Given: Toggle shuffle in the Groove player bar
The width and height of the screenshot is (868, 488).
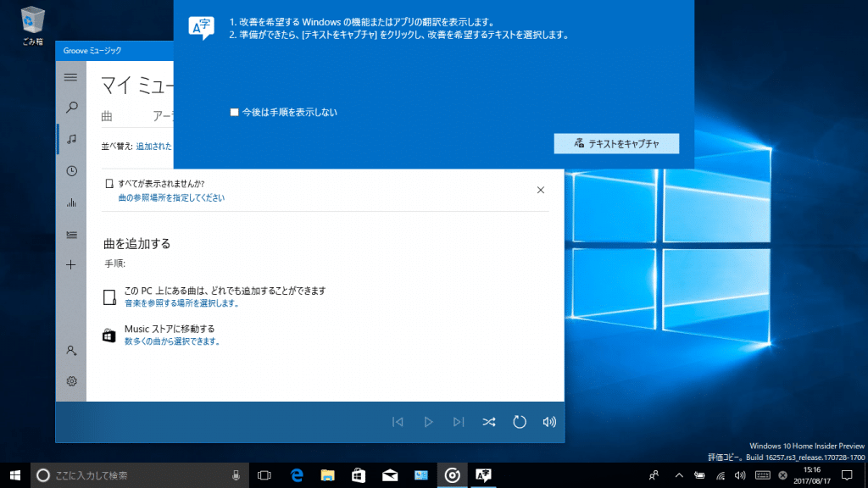Looking at the screenshot, I should coord(489,422).
